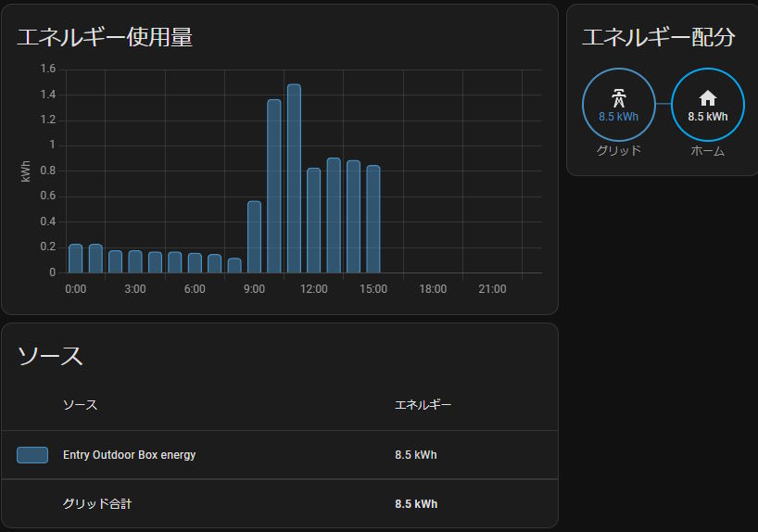Click the 6:00 x-axis label
This screenshot has width=758, height=532.
coord(195,289)
